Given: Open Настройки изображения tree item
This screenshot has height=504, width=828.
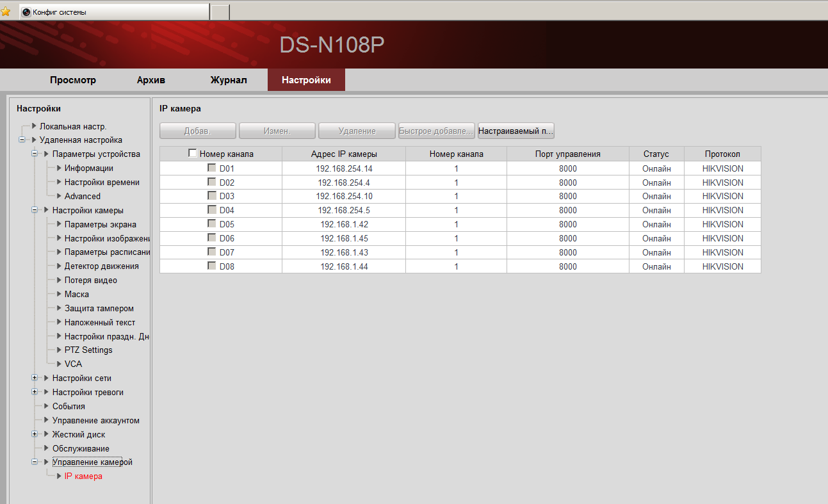Looking at the screenshot, I should point(107,239).
